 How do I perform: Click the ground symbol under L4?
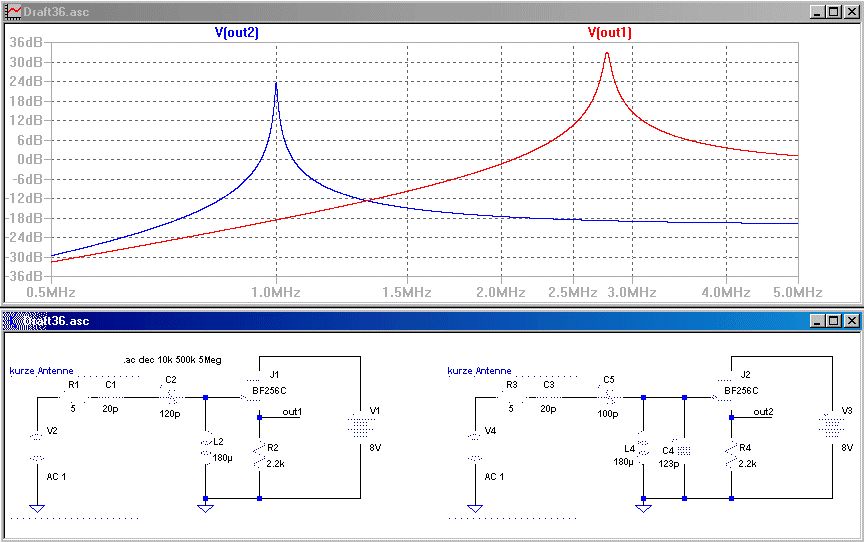[643, 508]
